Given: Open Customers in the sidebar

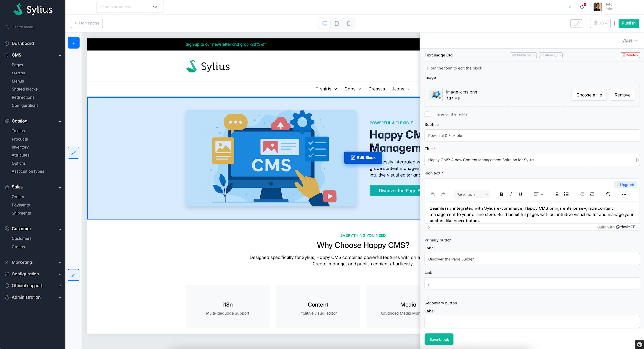Looking at the screenshot, I should tap(21, 238).
